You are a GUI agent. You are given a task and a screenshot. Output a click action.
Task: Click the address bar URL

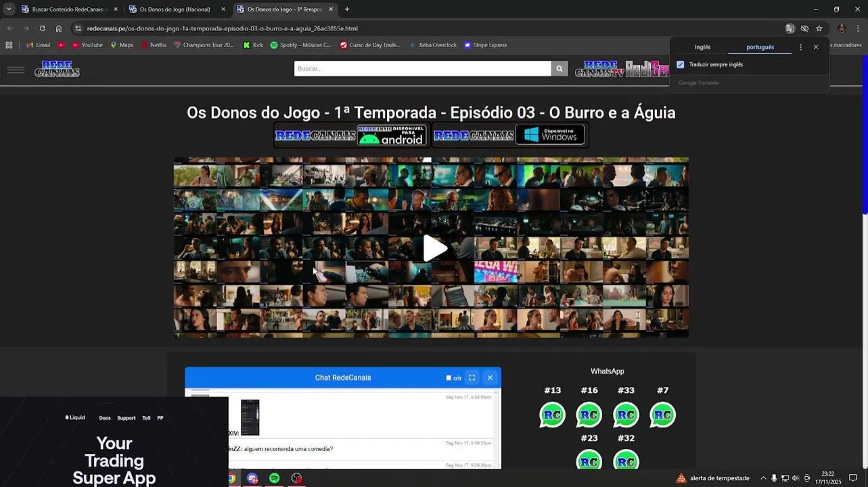pyautogui.click(x=222, y=28)
